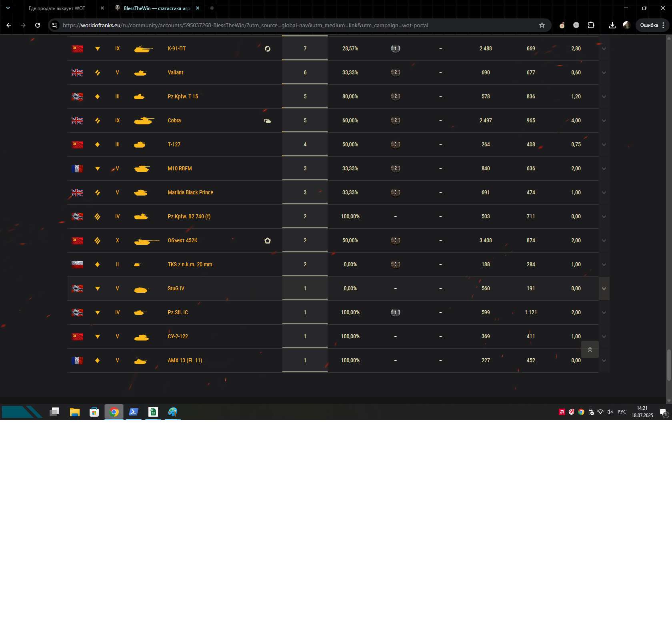Click the mastery badge in K-91-ПТ row
The image size is (672, 629).
[x=395, y=48]
